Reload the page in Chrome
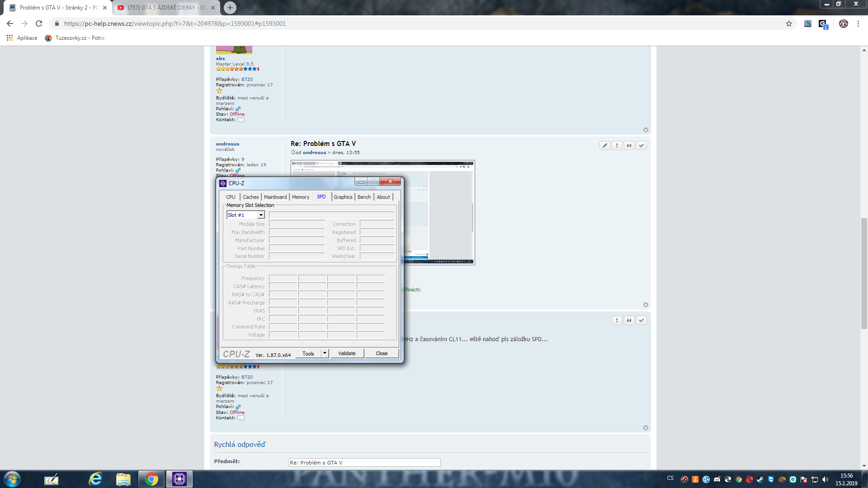The width and height of the screenshot is (868, 488). (39, 23)
